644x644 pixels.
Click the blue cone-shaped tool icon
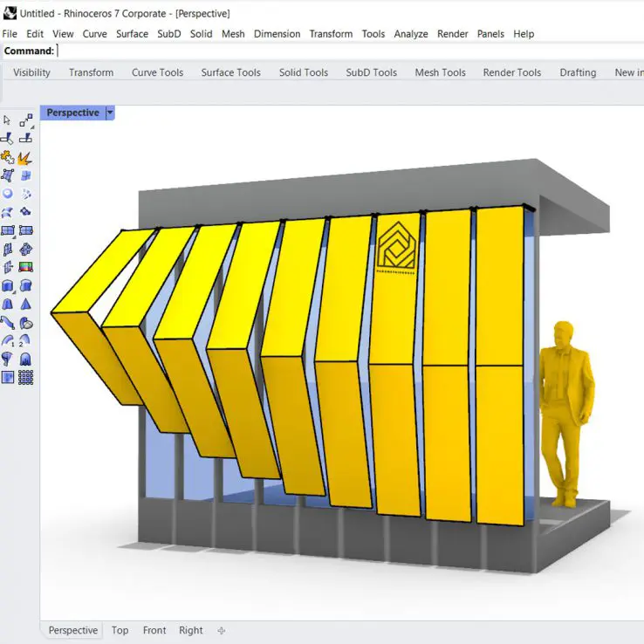[25, 304]
